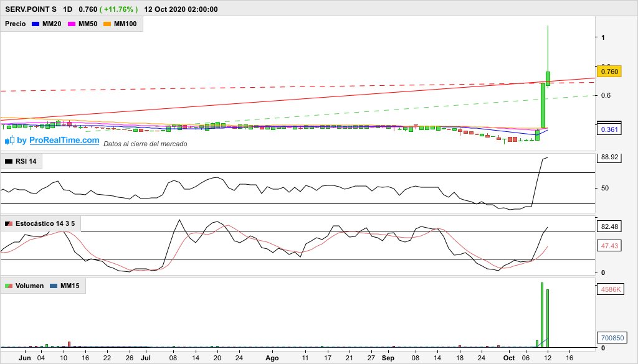
Task: Click the 1D timeframe label
Action: 67,9
